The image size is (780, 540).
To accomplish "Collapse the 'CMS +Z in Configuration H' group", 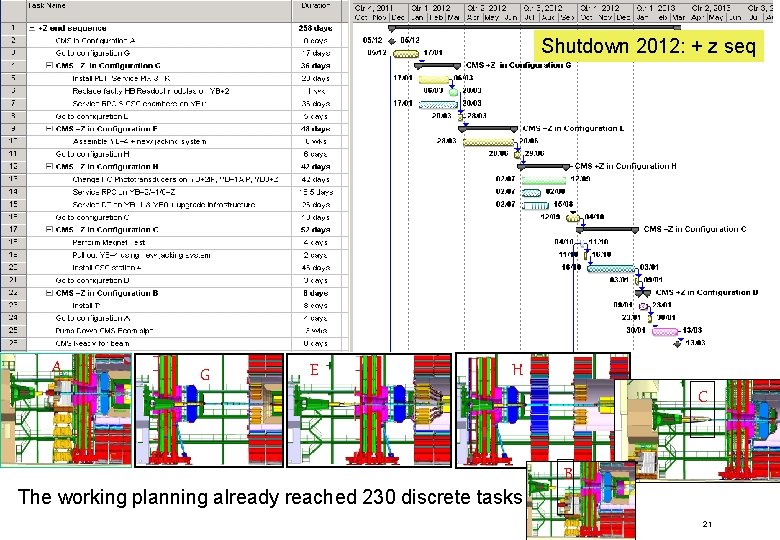I will click(49, 167).
